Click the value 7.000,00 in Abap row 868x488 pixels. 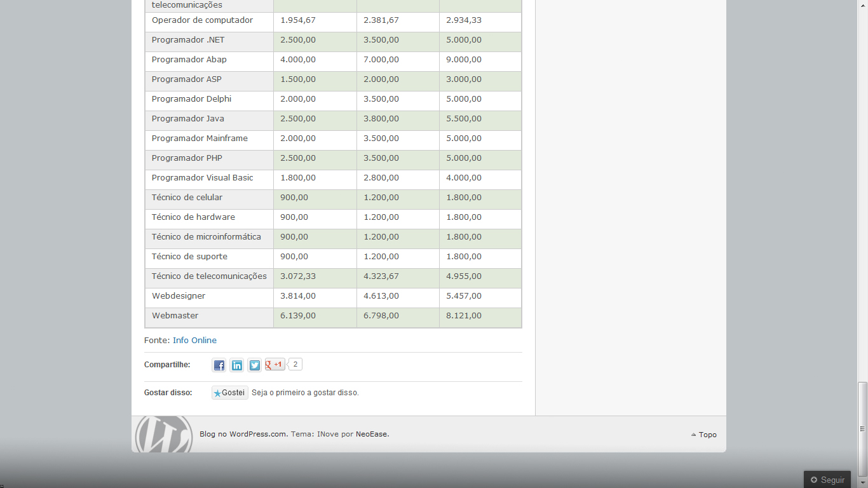(x=381, y=60)
